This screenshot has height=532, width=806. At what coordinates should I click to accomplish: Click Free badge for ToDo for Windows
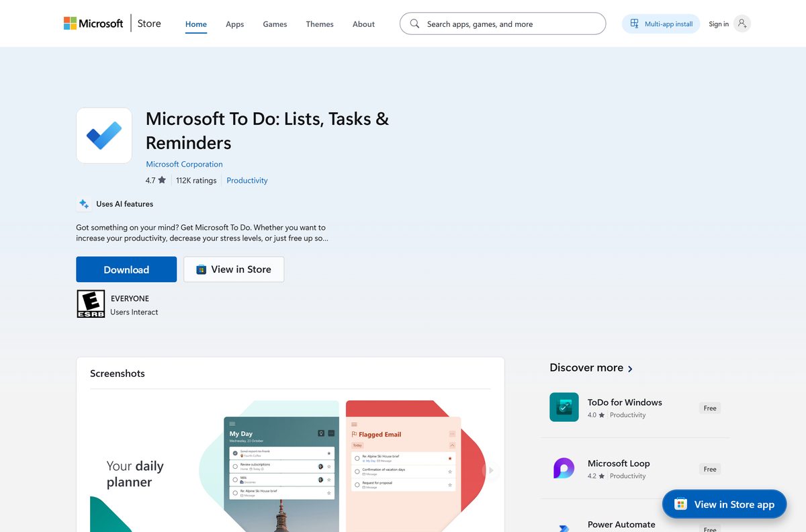(710, 408)
